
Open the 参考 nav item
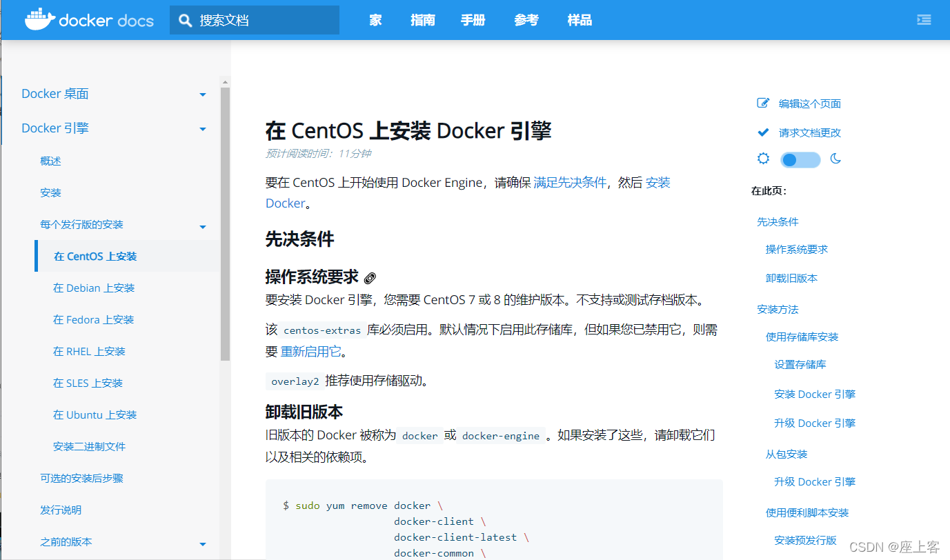pos(526,20)
